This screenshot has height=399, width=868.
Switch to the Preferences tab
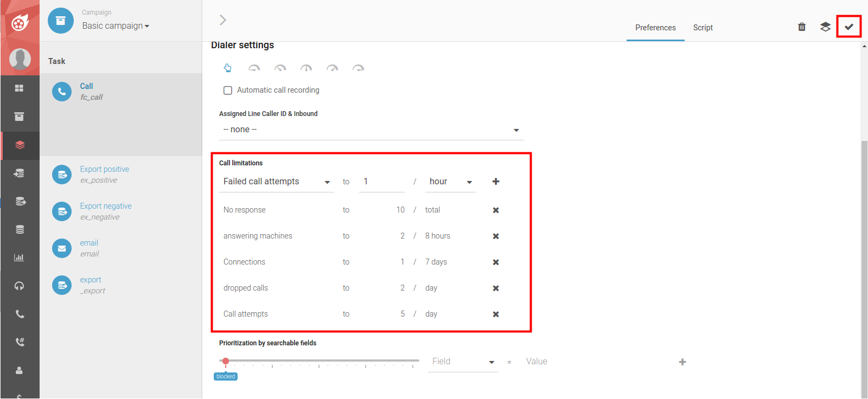(x=655, y=28)
